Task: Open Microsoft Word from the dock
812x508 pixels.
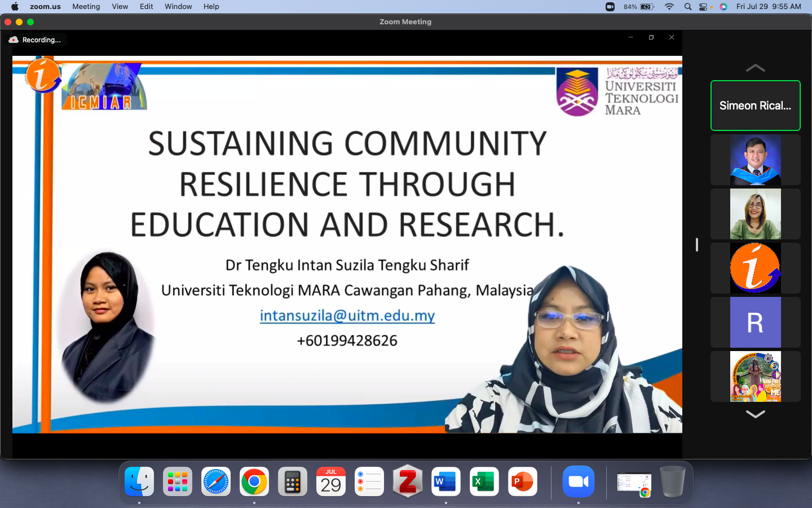Action: pos(445,481)
